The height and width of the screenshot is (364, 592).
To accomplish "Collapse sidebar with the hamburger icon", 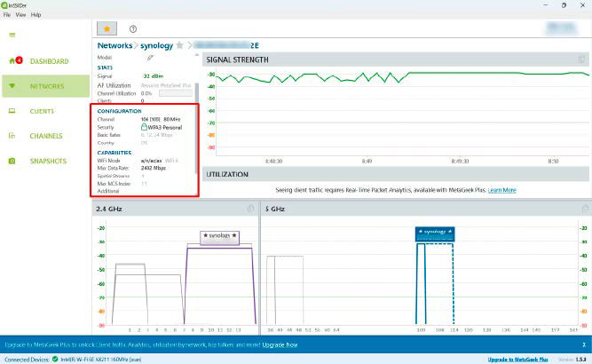I will 12,36.
